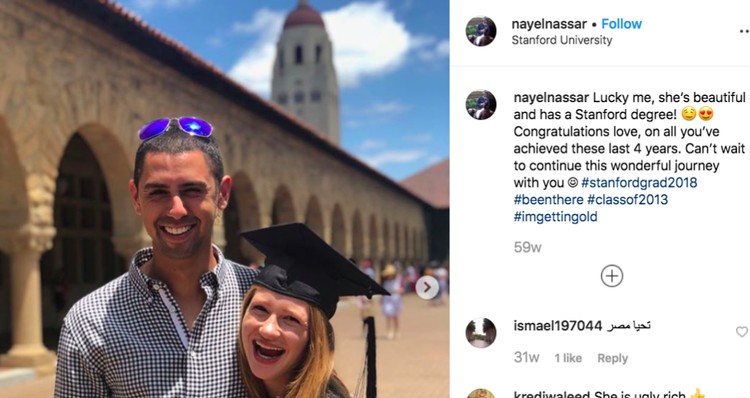Go to next photo with carousel arrow
The image size is (750, 398).
tap(427, 287)
